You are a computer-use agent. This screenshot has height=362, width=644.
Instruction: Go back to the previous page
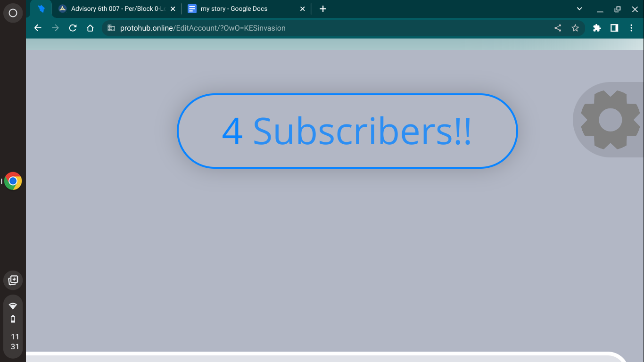pyautogui.click(x=38, y=28)
